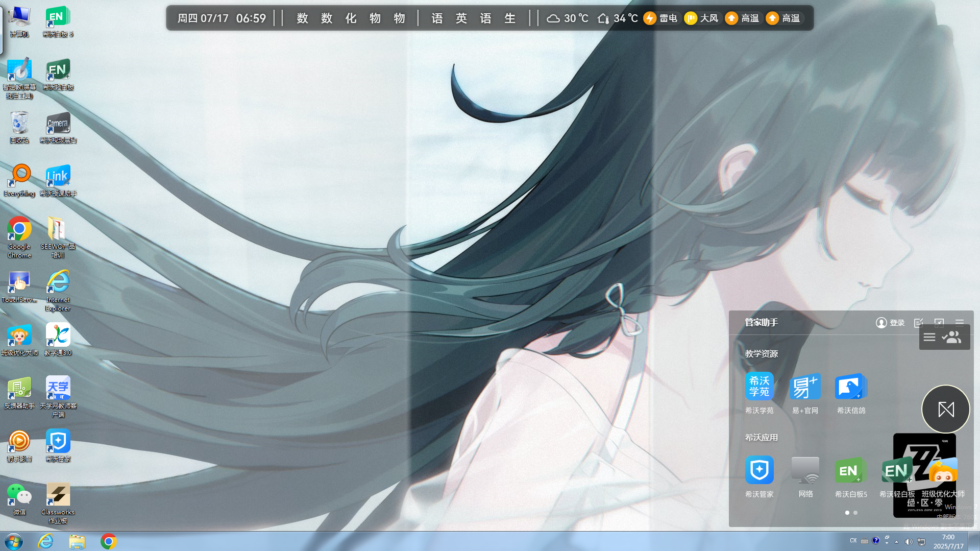Open the 管家助手 hamburger menu
The image size is (980, 551).
click(960, 322)
